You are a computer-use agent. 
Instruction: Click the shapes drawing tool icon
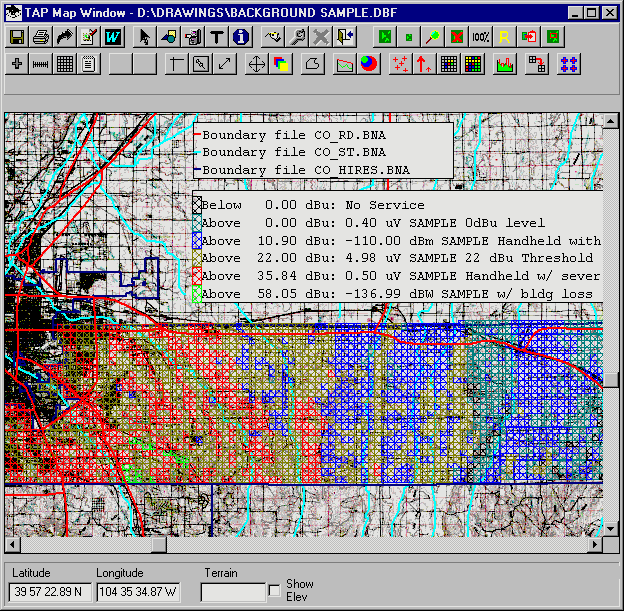click(x=169, y=37)
